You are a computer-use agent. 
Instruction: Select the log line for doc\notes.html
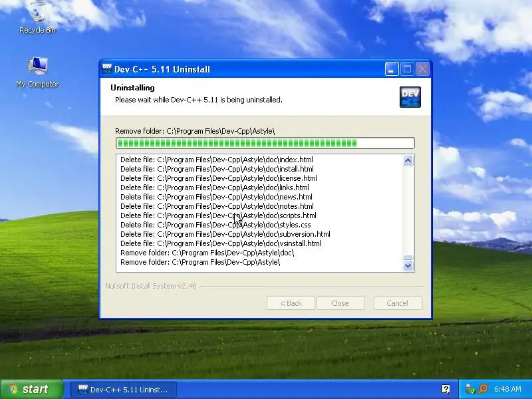pyautogui.click(x=217, y=206)
